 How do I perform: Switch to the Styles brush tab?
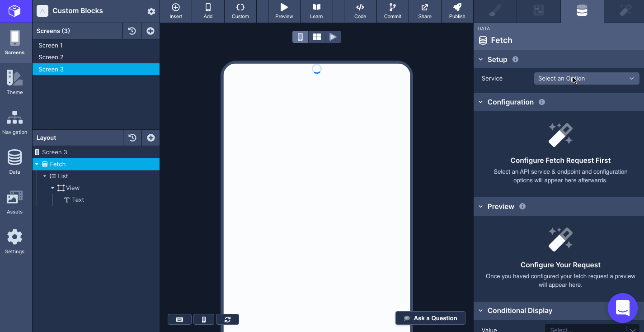(495, 11)
